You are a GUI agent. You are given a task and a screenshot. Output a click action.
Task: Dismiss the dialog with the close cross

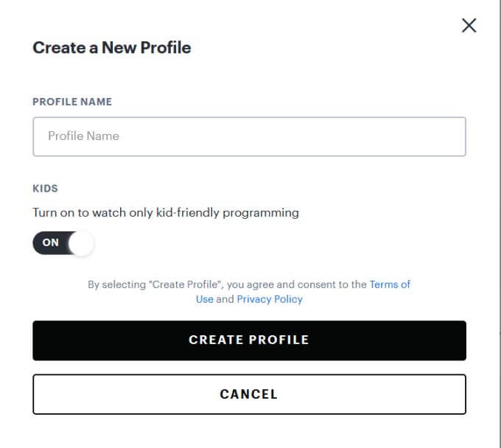click(x=469, y=25)
